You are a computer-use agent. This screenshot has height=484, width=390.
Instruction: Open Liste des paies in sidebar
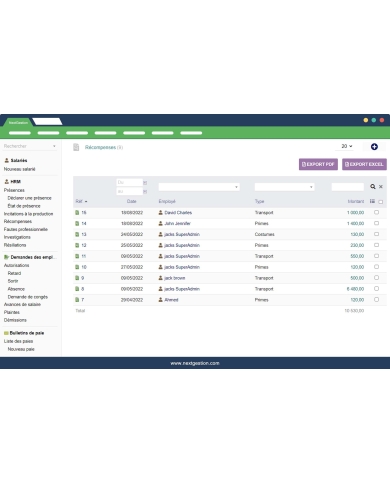click(x=18, y=341)
